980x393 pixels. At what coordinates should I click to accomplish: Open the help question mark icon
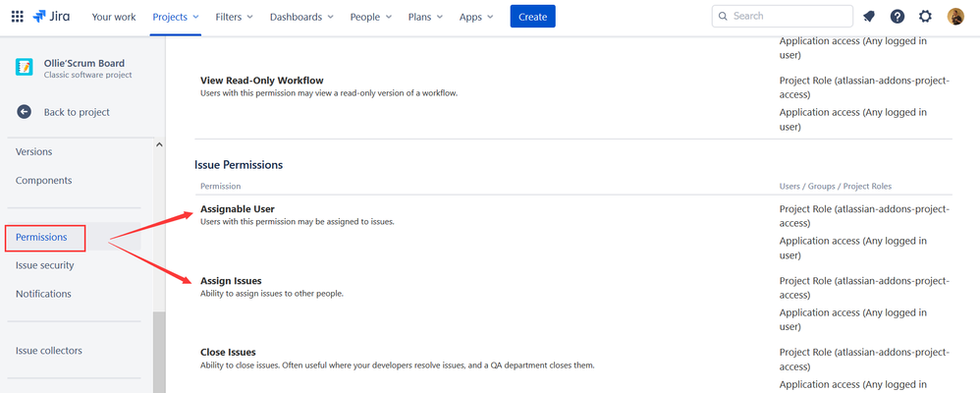click(898, 17)
